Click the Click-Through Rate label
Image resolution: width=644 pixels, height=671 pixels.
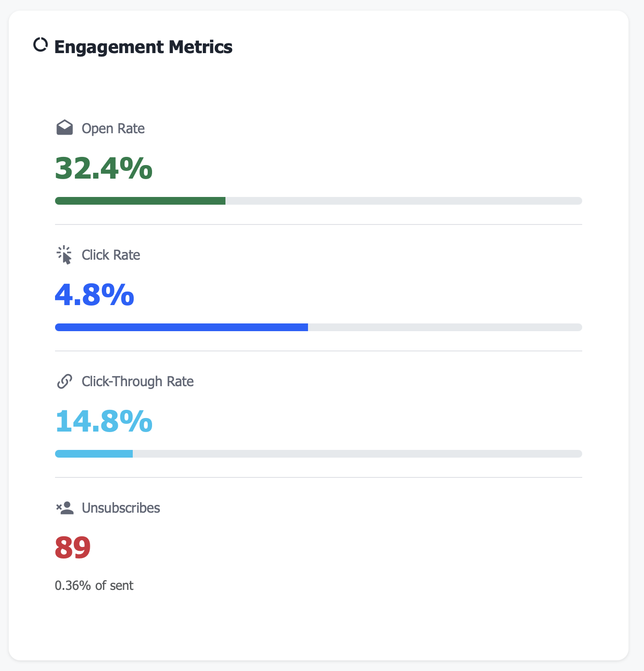(x=137, y=381)
